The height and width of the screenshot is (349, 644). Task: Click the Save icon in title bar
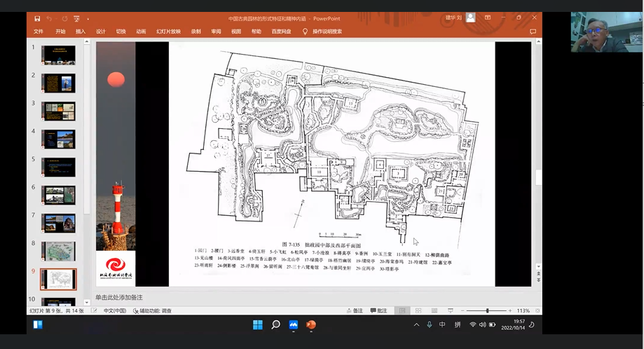36,18
